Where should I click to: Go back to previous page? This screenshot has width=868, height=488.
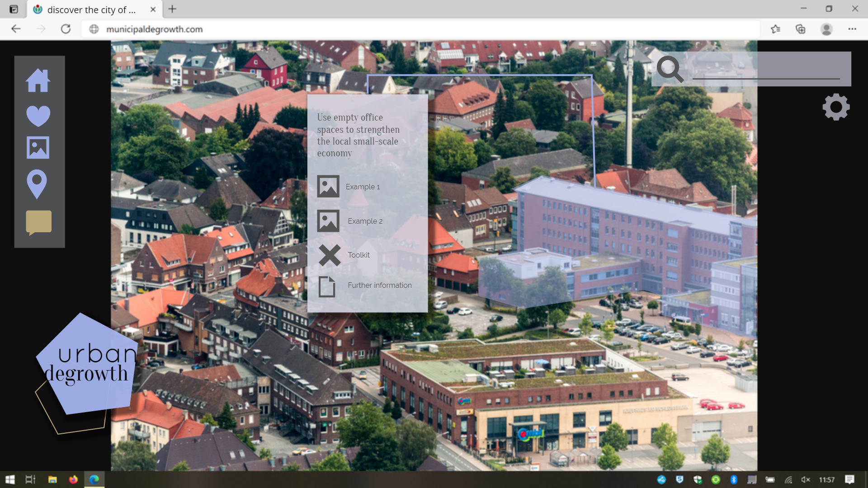16,29
